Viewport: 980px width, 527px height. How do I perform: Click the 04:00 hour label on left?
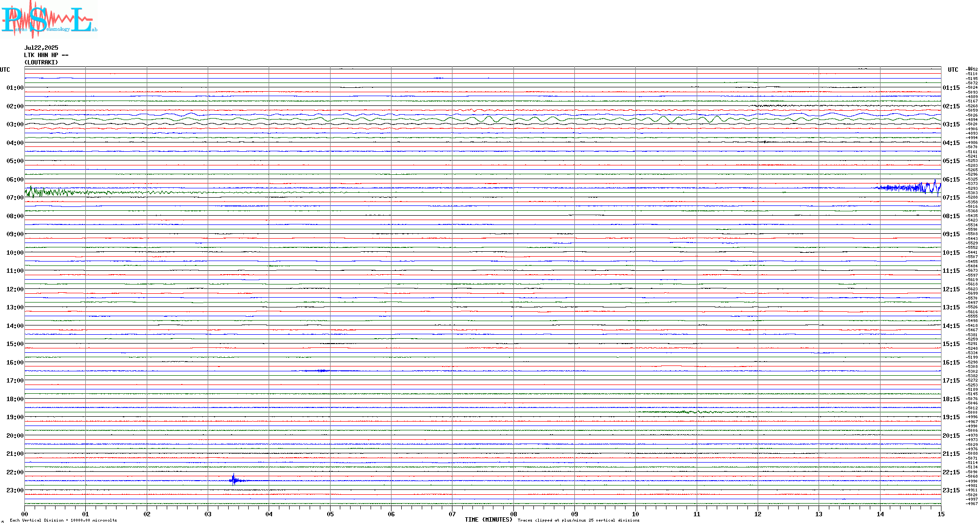tap(15, 143)
